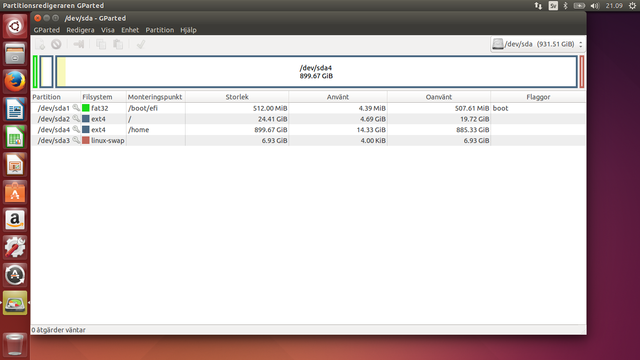Sort by the Flaggor column header
Screen dimensions: 640x360
coord(538,97)
